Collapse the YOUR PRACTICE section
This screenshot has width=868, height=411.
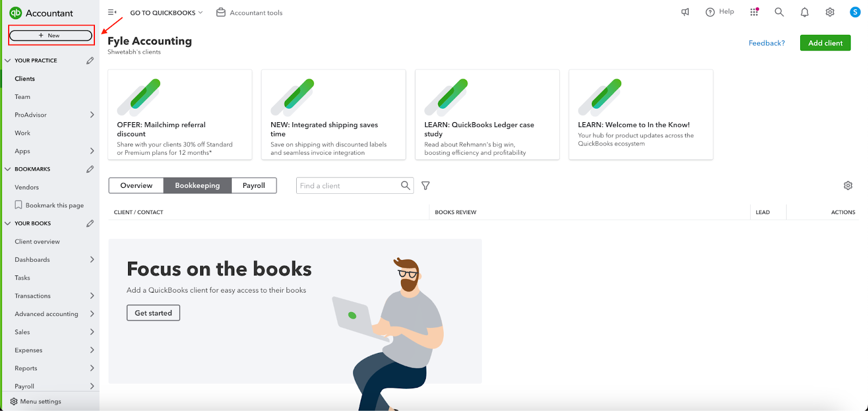coord(8,60)
